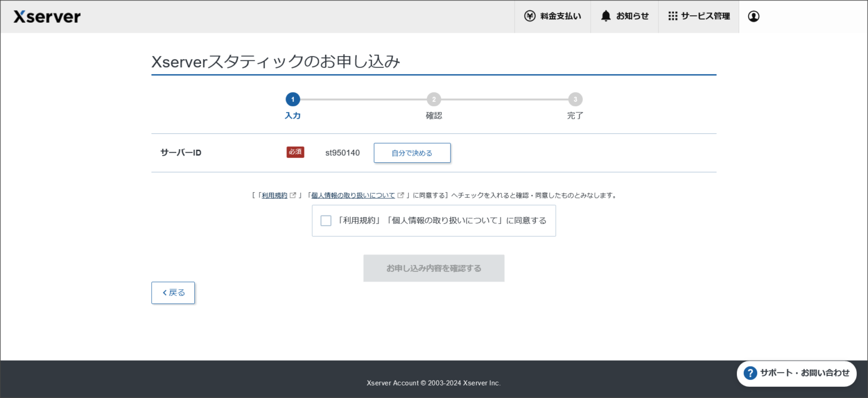Open the account profile icon
The height and width of the screenshot is (398, 868).
(753, 16)
